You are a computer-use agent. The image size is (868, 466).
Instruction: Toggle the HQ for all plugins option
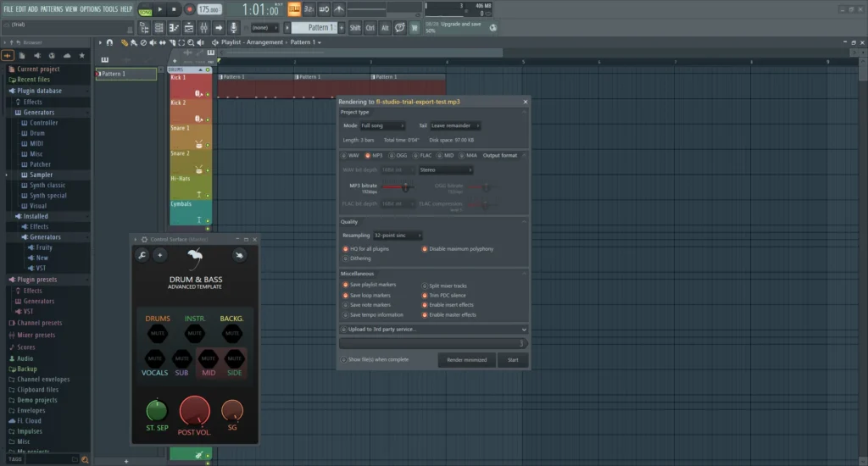click(366, 249)
